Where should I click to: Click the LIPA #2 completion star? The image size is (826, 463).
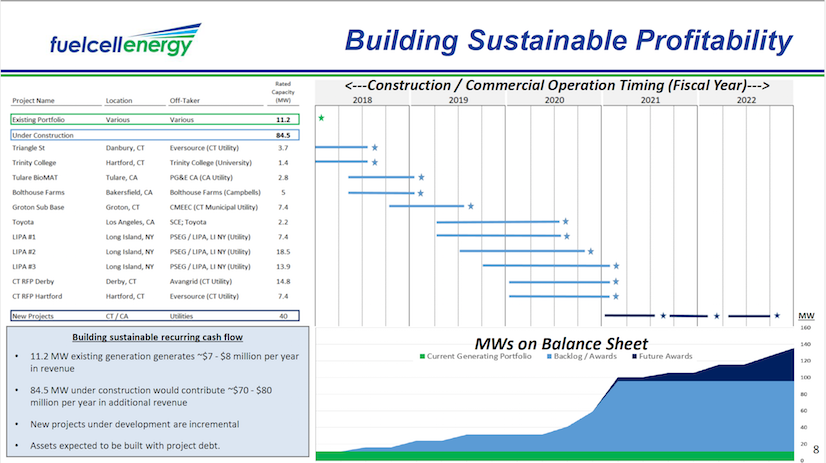(591, 252)
